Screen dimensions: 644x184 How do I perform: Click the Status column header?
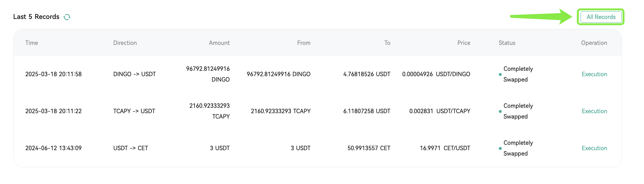click(x=507, y=43)
